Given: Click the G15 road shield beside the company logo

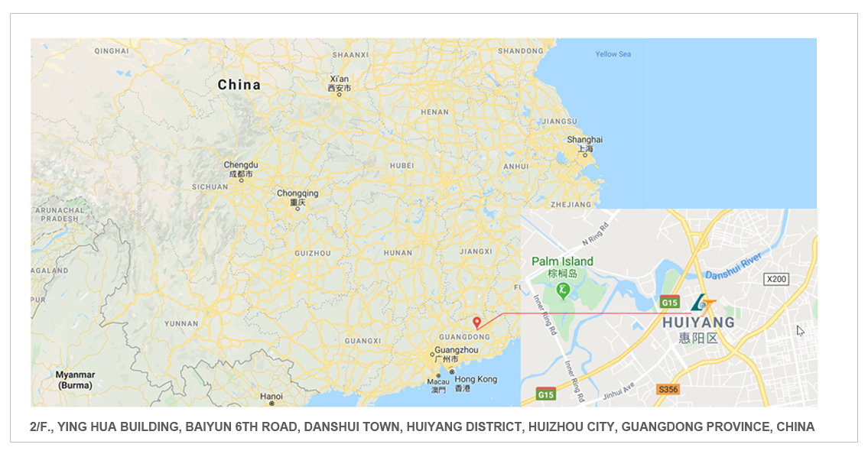Looking at the screenshot, I should click(x=670, y=302).
